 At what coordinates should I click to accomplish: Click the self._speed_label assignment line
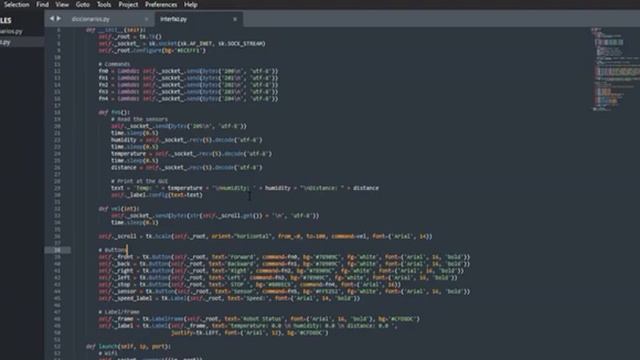pos(229,298)
